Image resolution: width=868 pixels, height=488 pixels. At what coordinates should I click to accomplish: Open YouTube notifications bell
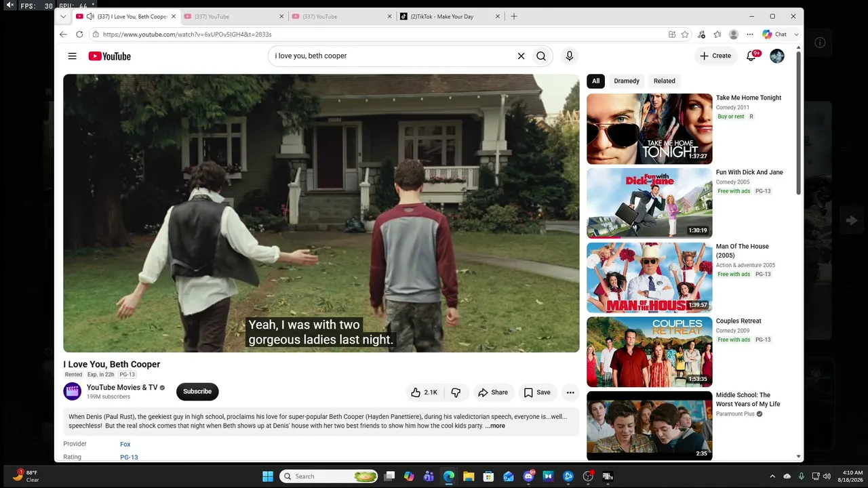point(751,56)
